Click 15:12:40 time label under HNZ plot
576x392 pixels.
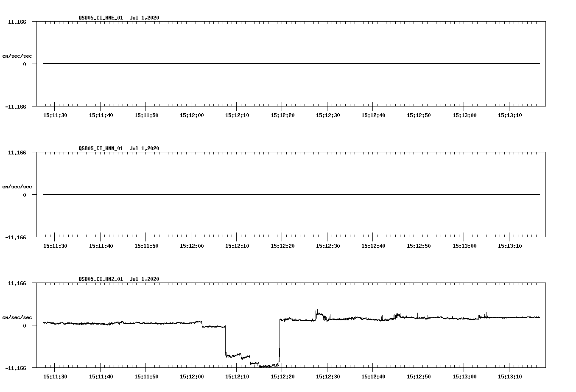coord(373,377)
